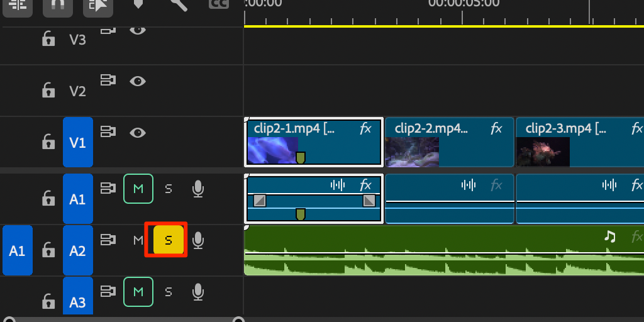Click the voice-over microphone on track A1
The image size is (644, 322).
pyautogui.click(x=198, y=189)
